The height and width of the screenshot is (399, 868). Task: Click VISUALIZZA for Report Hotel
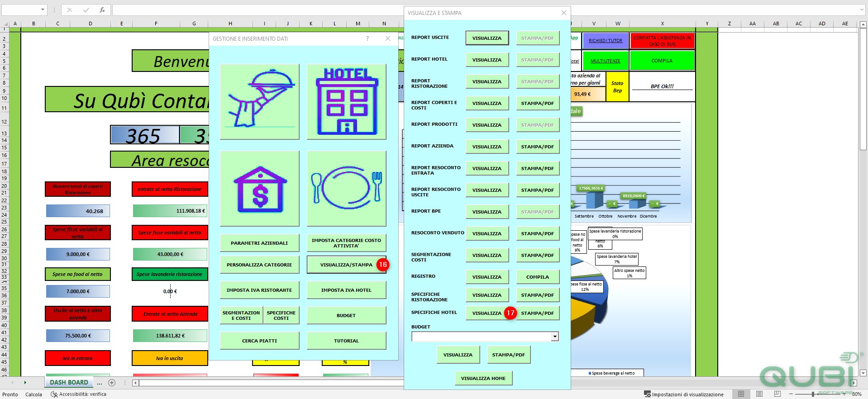tap(487, 60)
